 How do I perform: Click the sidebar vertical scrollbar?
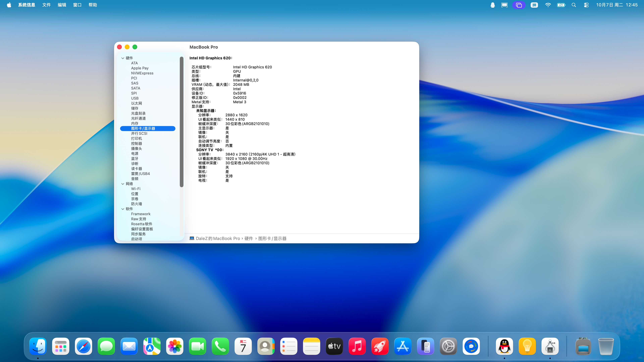click(181, 122)
